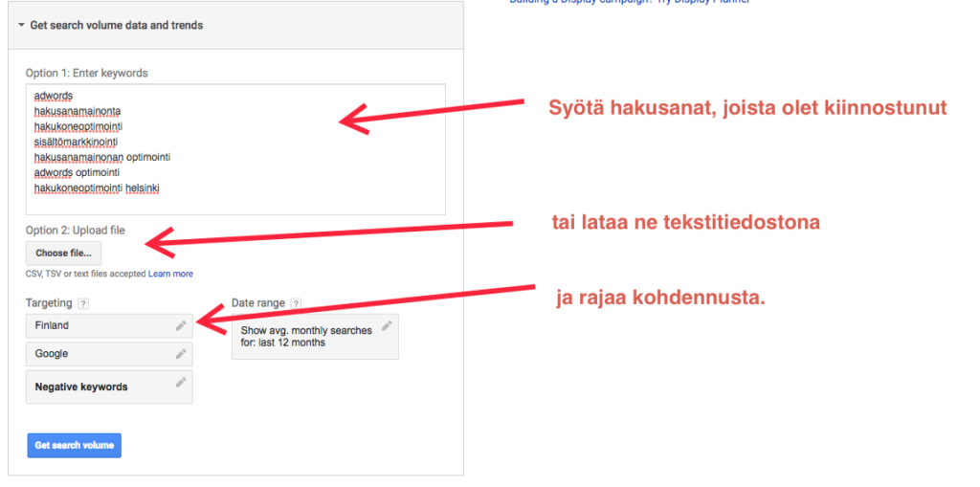This screenshot has height=487, width=980.
Task: Click 'Option 1: Enter keywords' label
Action: pyautogui.click(x=87, y=73)
